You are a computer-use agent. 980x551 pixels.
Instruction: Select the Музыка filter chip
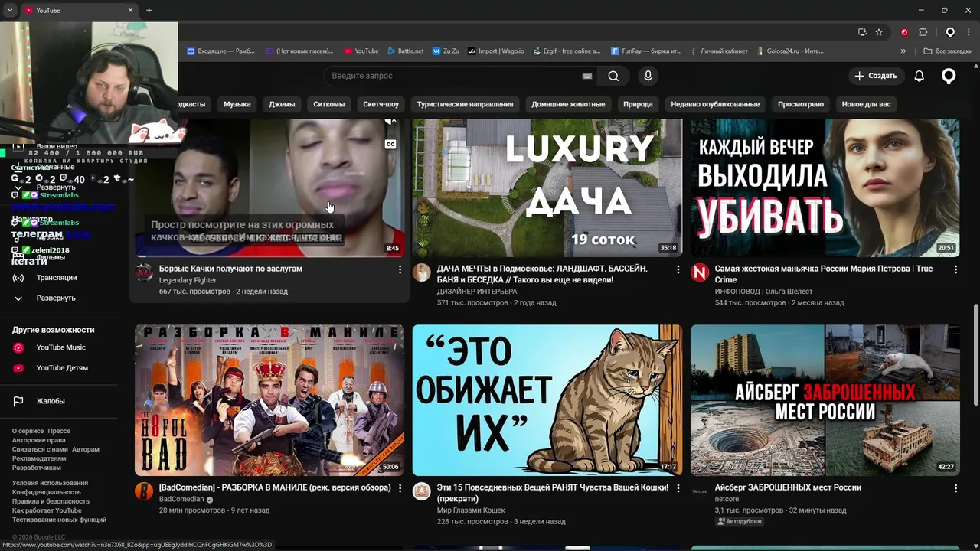[x=237, y=104]
